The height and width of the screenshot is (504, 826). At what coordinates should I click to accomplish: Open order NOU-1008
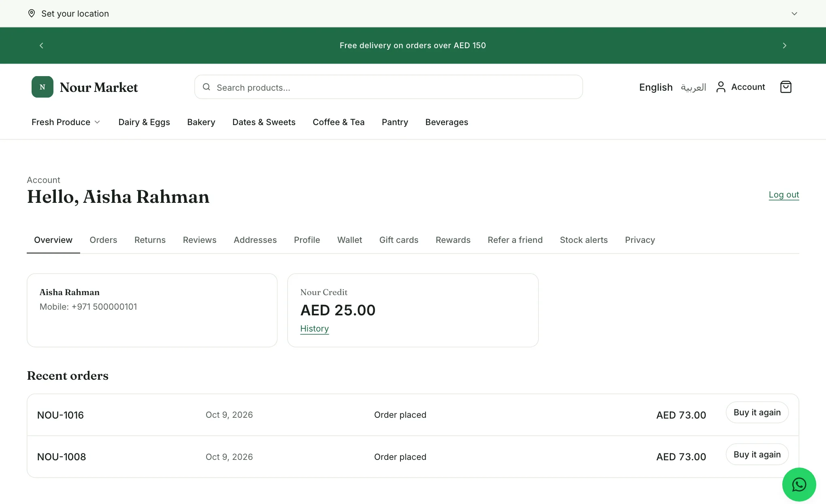[62, 457]
